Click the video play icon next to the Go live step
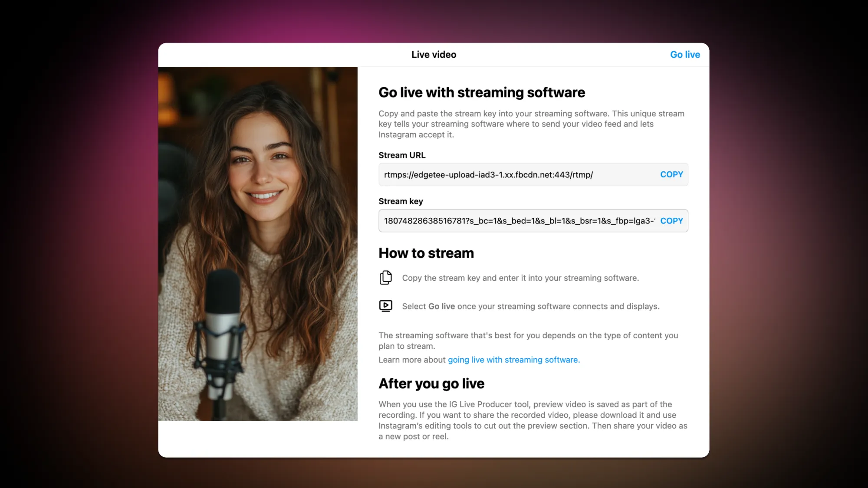868x488 pixels. tap(386, 306)
